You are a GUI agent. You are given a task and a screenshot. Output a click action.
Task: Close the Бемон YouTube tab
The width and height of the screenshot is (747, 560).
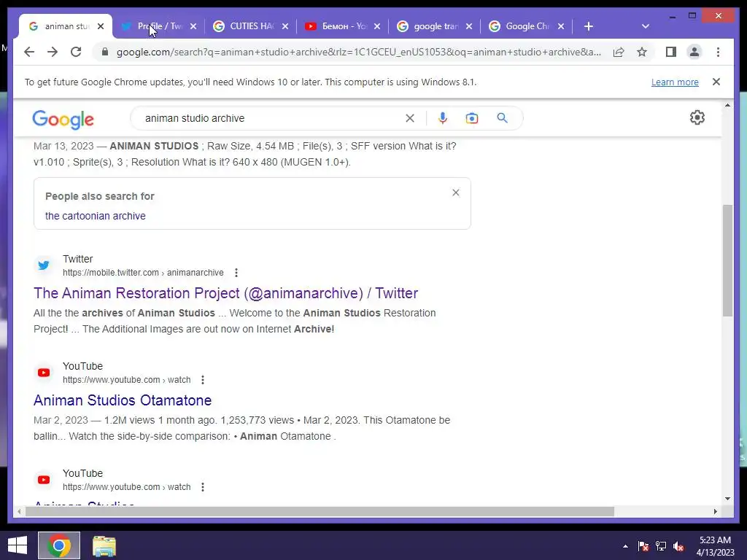point(377,26)
